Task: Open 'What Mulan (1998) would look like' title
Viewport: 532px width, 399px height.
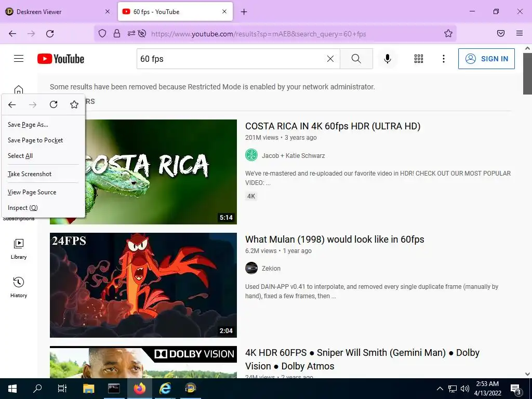Action: (x=335, y=240)
